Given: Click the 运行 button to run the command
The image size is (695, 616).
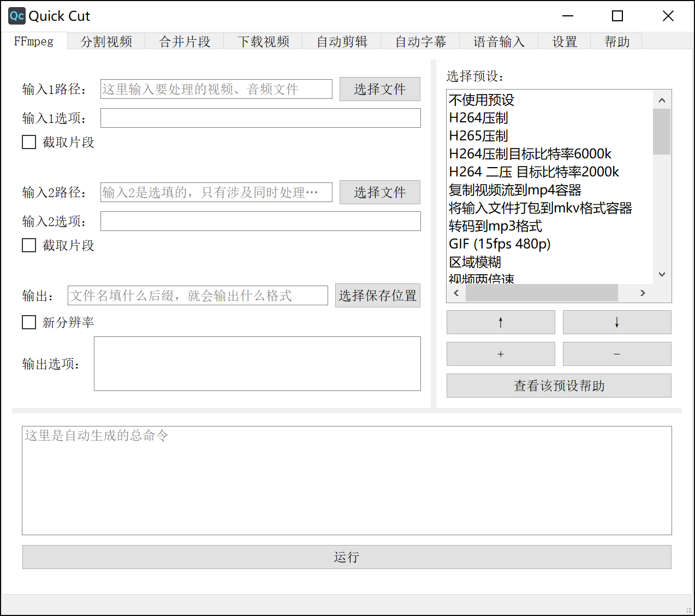Looking at the screenshot, I should click(x=347, y=557).
